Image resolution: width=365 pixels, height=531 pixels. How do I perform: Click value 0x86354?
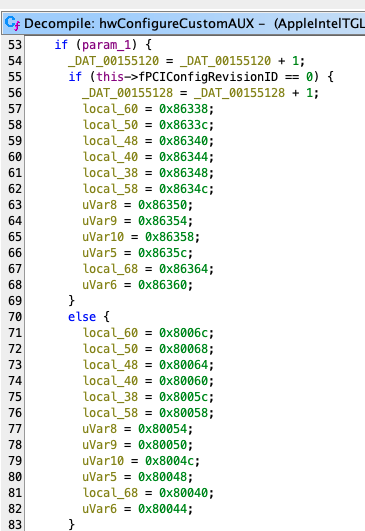(162, 221)
